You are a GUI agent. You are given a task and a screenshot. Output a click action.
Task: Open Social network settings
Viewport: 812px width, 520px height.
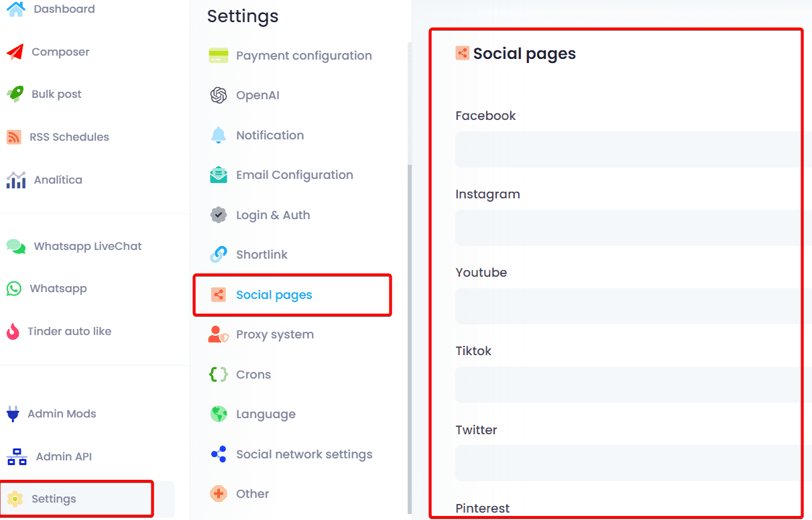click(304, 454)
